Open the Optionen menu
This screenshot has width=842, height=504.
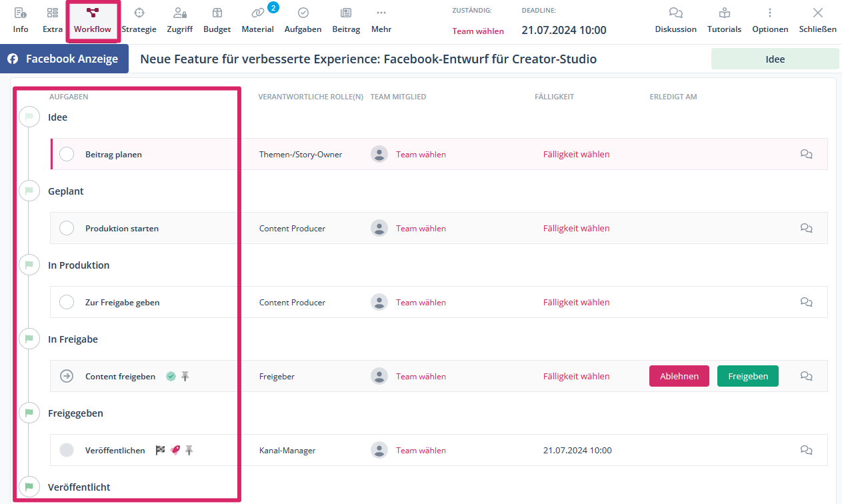770,20
